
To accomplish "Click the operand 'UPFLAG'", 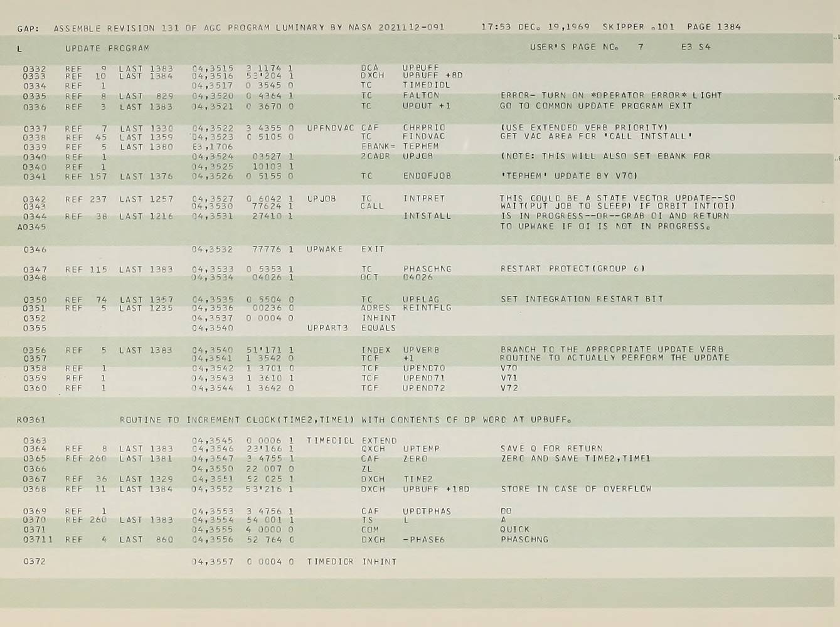I will coord(421,300).
